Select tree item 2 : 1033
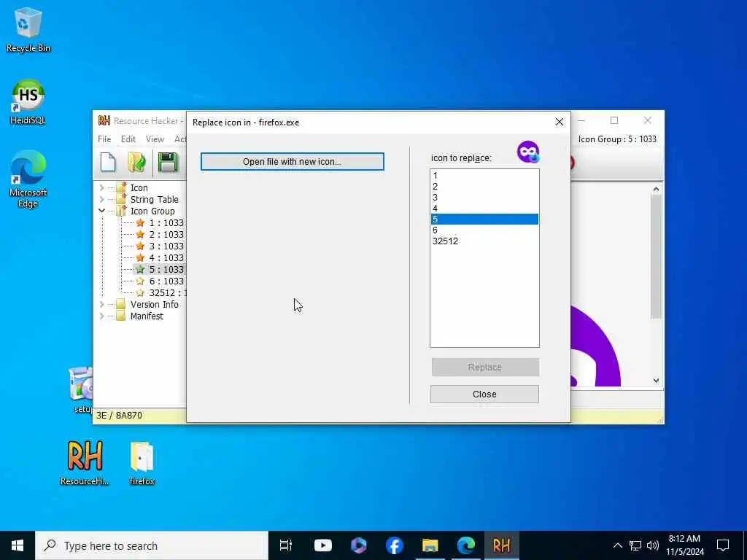This screenshot has height=560, width=747. (x=166, y=234)
